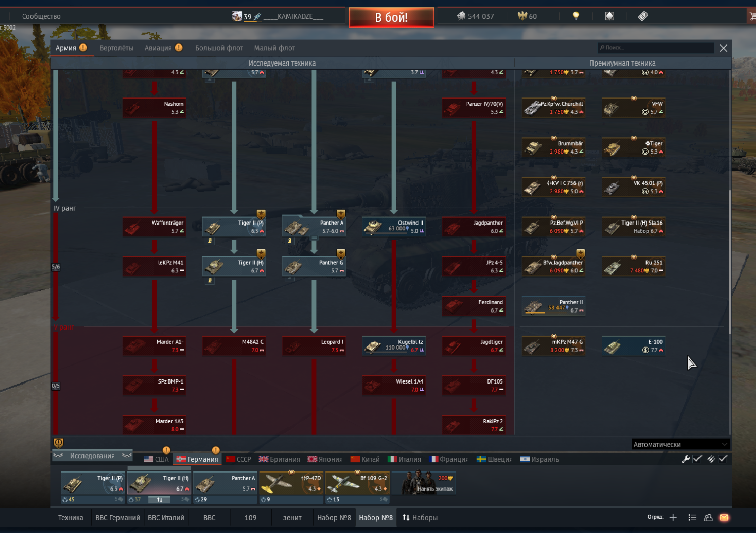Toggle the auto-refill ammo checkbox
The width and height of the screenshot is (756, 533).
[722, 459]
